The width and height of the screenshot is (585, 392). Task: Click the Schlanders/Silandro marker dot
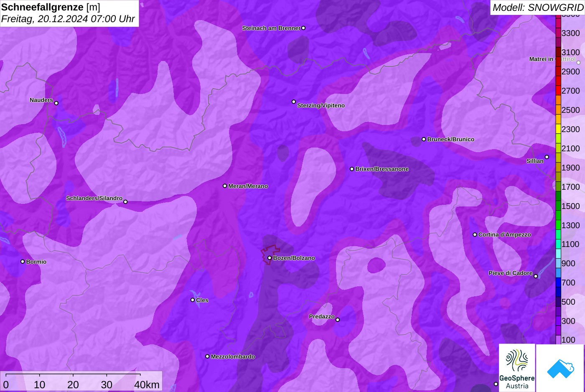tap(125, 202)
